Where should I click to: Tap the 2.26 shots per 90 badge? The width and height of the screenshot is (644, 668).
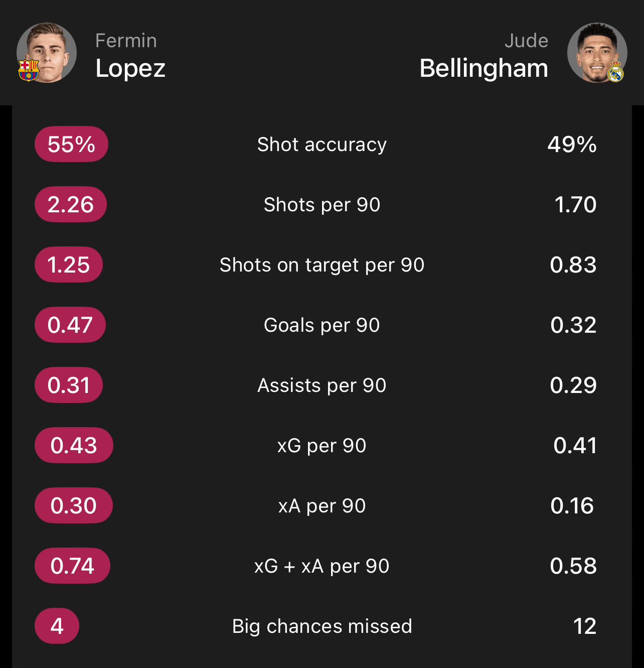coord(71,204)
